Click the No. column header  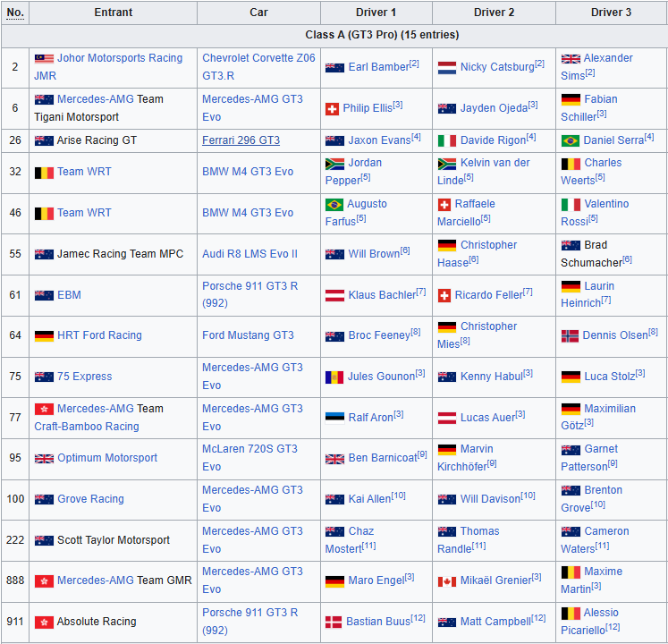(x=15, y=13)
